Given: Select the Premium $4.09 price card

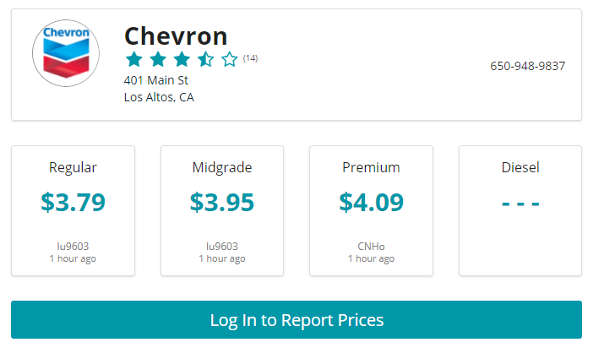Looking at the screenshot, I should 371,210.
